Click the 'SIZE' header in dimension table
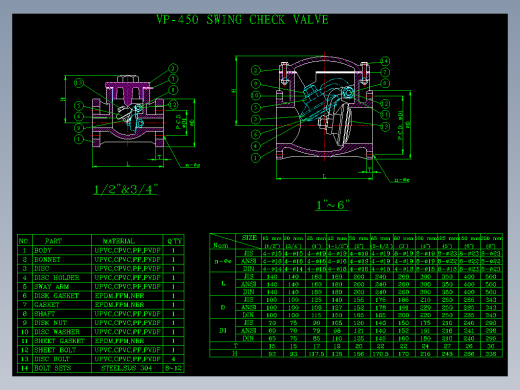This screenshot has height=390, width=520. [x=249, y=238]
